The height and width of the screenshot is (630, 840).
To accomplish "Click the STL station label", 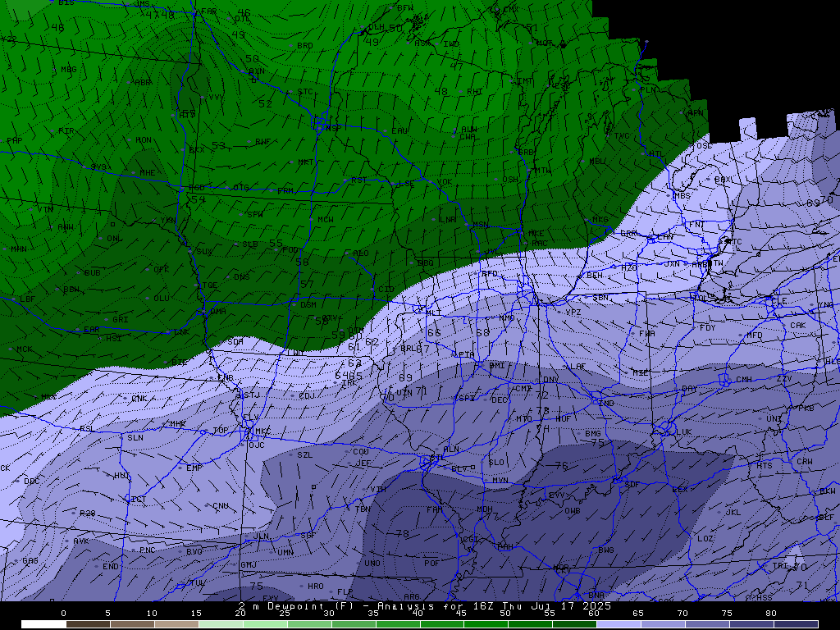I will pos(438,459).
